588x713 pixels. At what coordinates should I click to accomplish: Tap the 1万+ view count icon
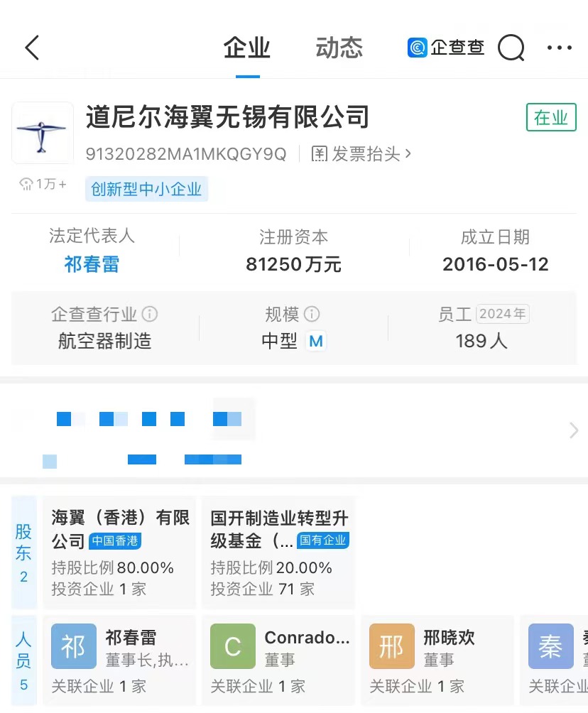(26, 184)
